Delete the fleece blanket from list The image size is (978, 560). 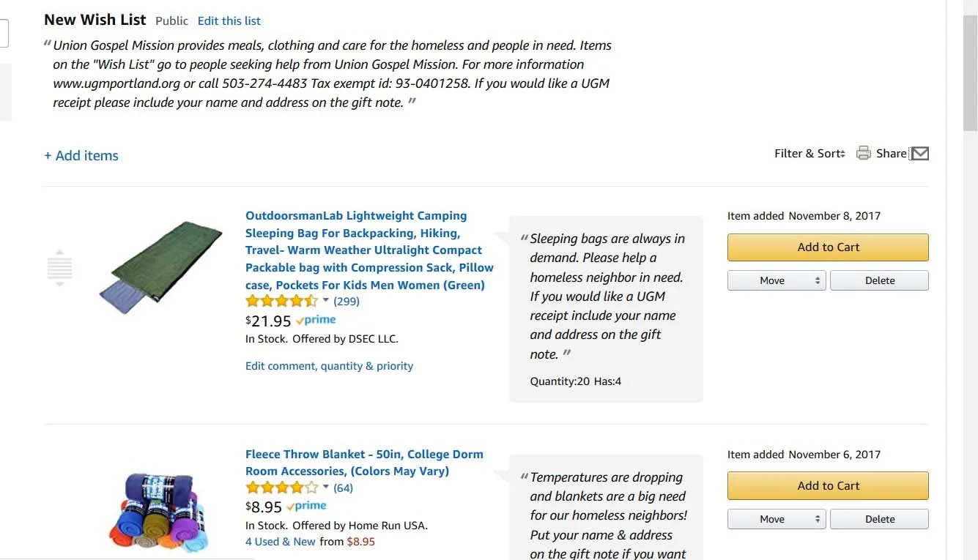[x=879, y=519]
